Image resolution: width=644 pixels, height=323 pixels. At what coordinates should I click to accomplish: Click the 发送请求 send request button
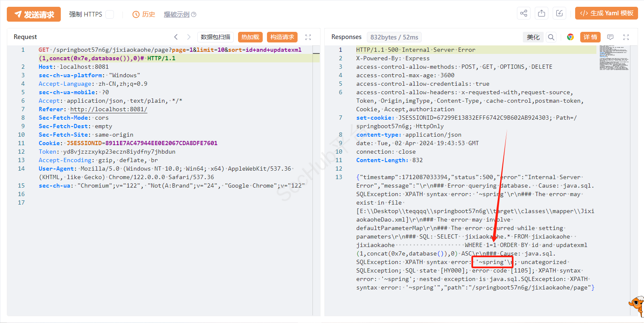[x=34, y=14]
